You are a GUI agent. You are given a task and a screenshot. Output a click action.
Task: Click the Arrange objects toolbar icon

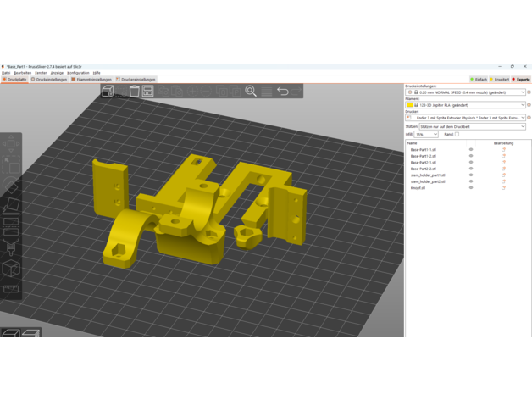[147, 91]
